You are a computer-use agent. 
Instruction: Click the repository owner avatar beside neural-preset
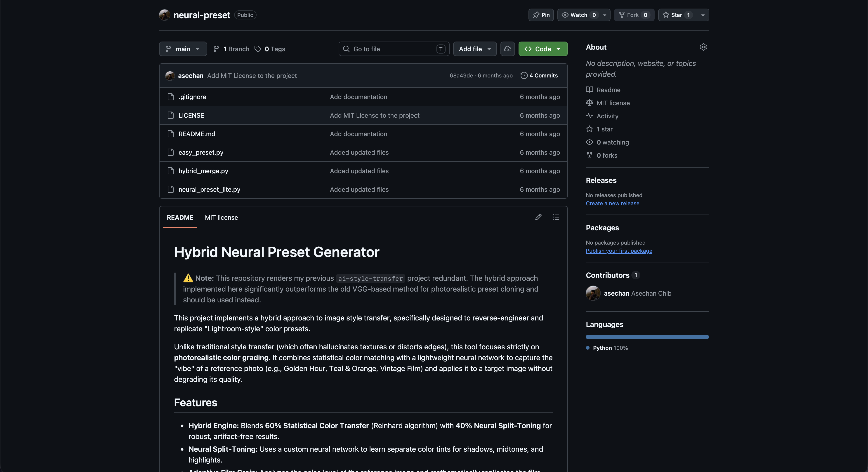pyautogui.click(x=164, y=15)
